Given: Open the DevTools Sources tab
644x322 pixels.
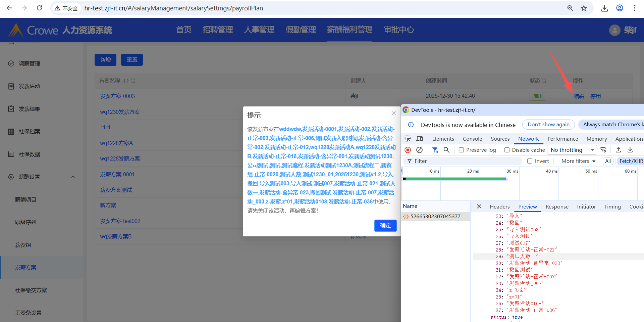Looking at the screenshot, I should [x=500, y=139].
